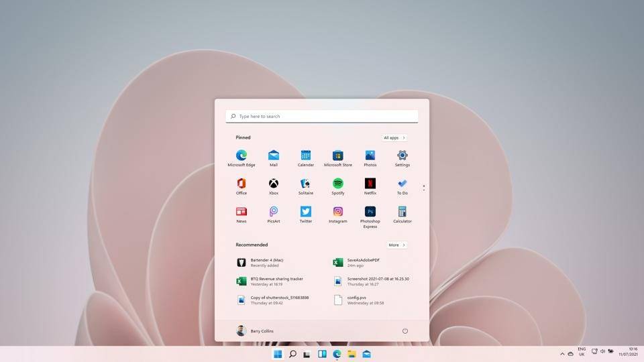This screenshot has height=362, width=644.
Task: Open Photoshop Express app
Action: tap(370, 213)
